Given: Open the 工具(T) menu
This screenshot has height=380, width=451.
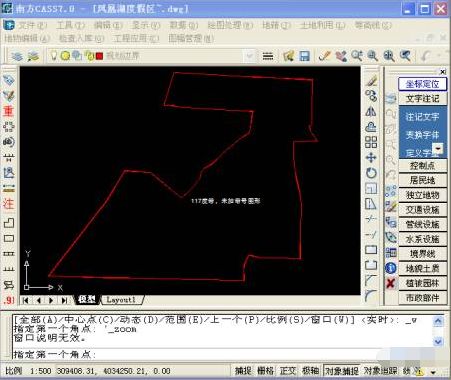Looking at the screenshot, I should [71, 25].
